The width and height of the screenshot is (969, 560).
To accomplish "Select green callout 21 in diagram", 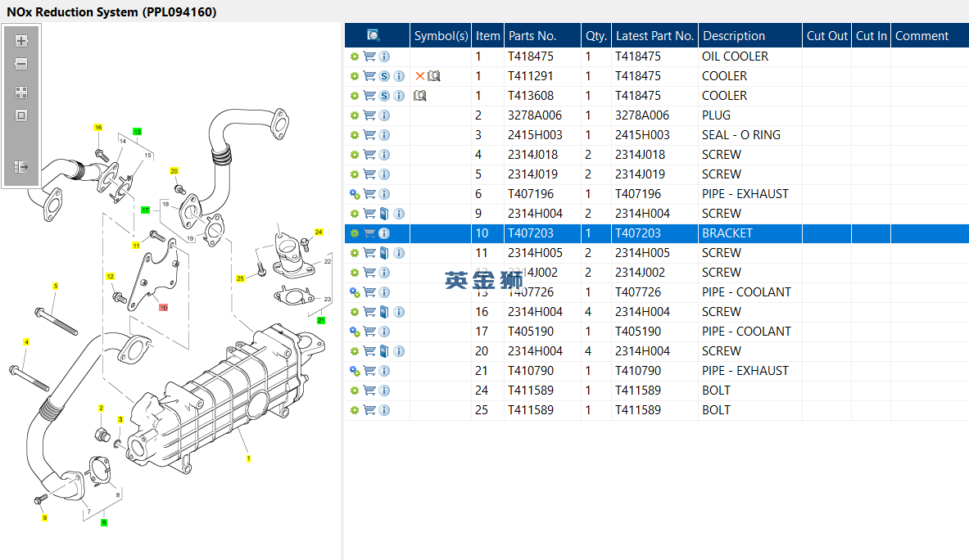I will (x=321, y=320).
